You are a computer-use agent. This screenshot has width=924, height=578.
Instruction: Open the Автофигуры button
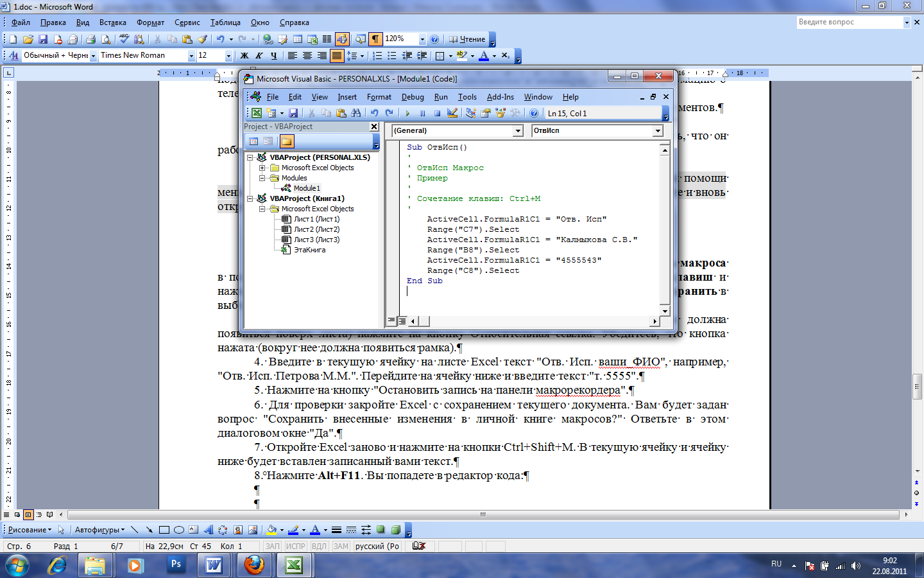(99, 530)
